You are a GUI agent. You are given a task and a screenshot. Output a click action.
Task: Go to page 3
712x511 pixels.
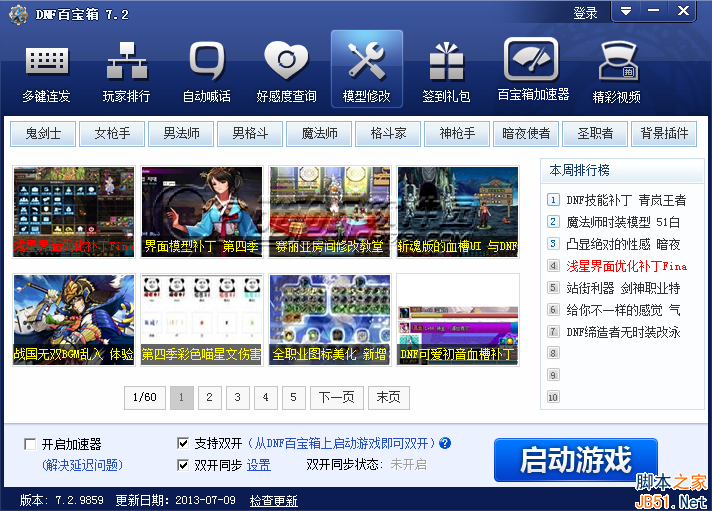tap(237, 398)
